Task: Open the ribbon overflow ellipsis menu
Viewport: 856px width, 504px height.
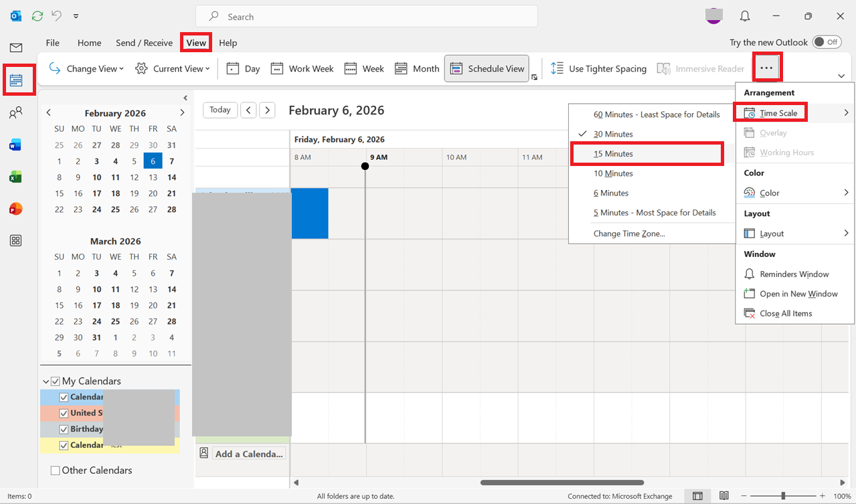Action: [x=767, y=68]
